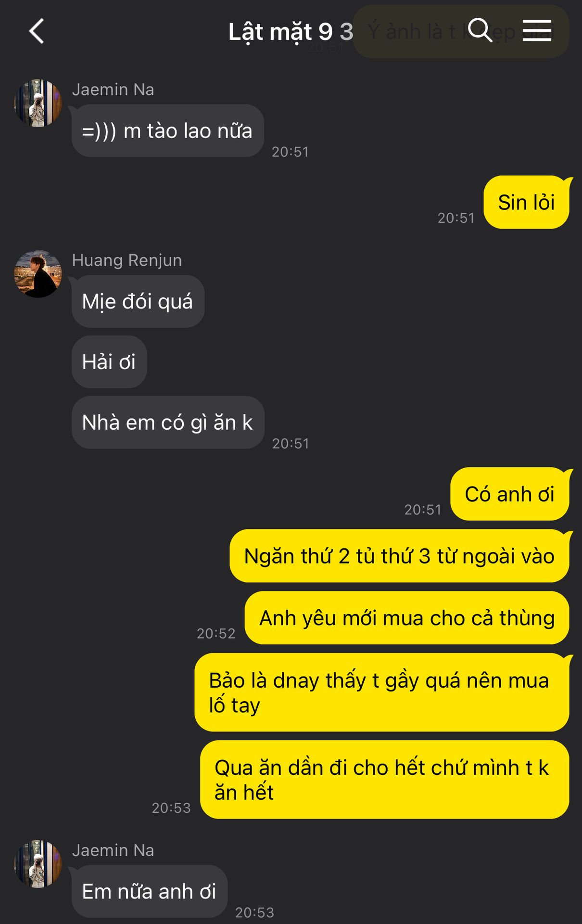
Task: Select the 'Bảo là dnay thấy t gầy' message
Action: click(382, 693)
